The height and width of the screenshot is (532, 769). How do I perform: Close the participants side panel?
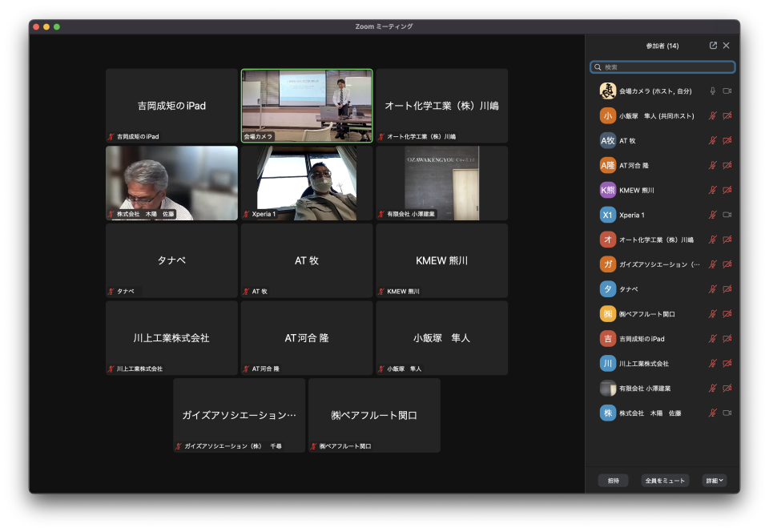coord(727,46)
